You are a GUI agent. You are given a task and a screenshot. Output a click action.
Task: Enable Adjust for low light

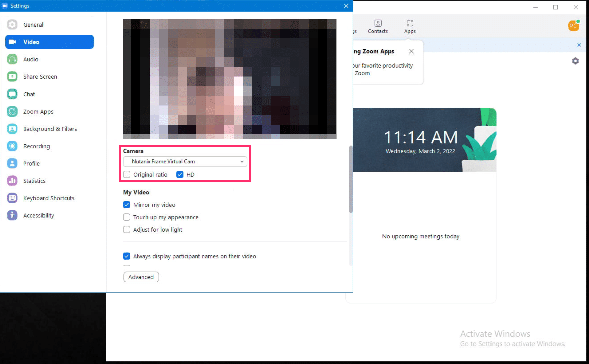pyautogui.click(x=127, y=230)
